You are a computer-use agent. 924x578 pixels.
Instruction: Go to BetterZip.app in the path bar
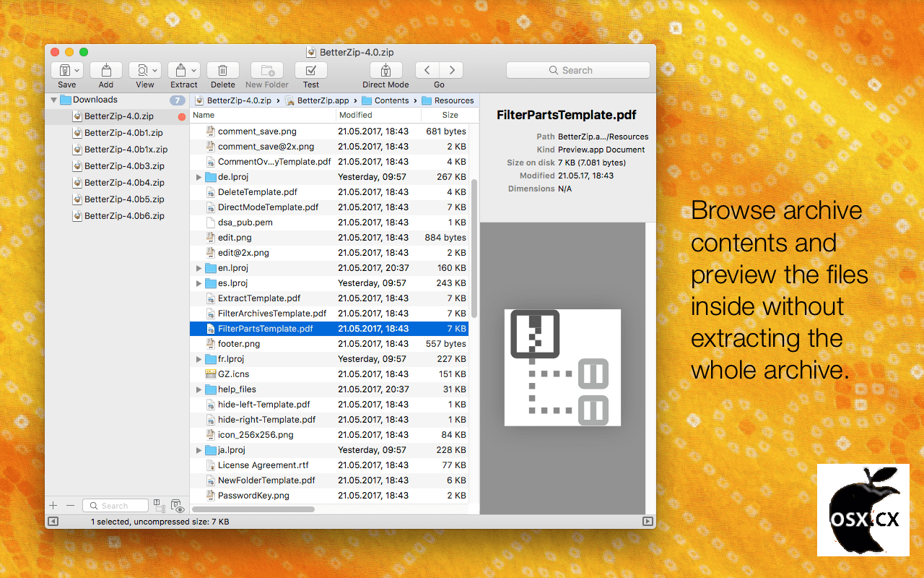click(x=317, y=100)
